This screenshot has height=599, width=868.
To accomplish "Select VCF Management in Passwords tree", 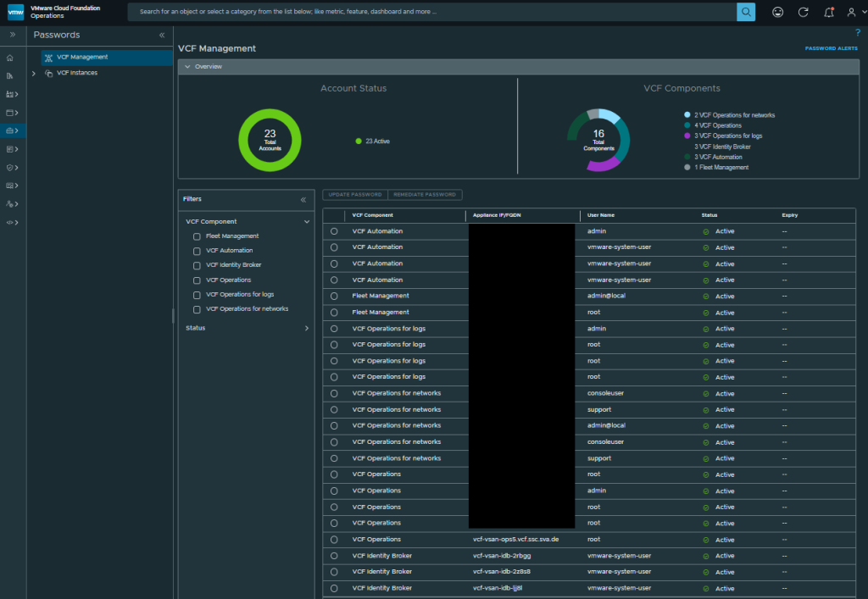I will pos(81,58).
